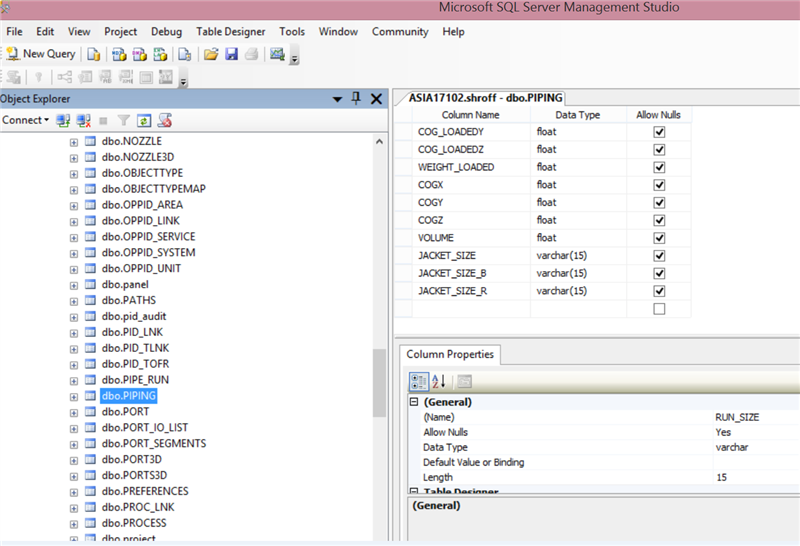
Task: Select the dbo.PIPE_RUN table
Action: pyautogui.click(x=135, y=380)
